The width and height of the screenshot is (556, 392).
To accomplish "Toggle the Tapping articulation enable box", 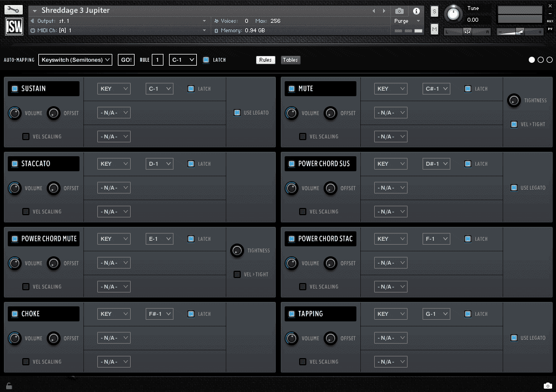I will click(291, 314).
